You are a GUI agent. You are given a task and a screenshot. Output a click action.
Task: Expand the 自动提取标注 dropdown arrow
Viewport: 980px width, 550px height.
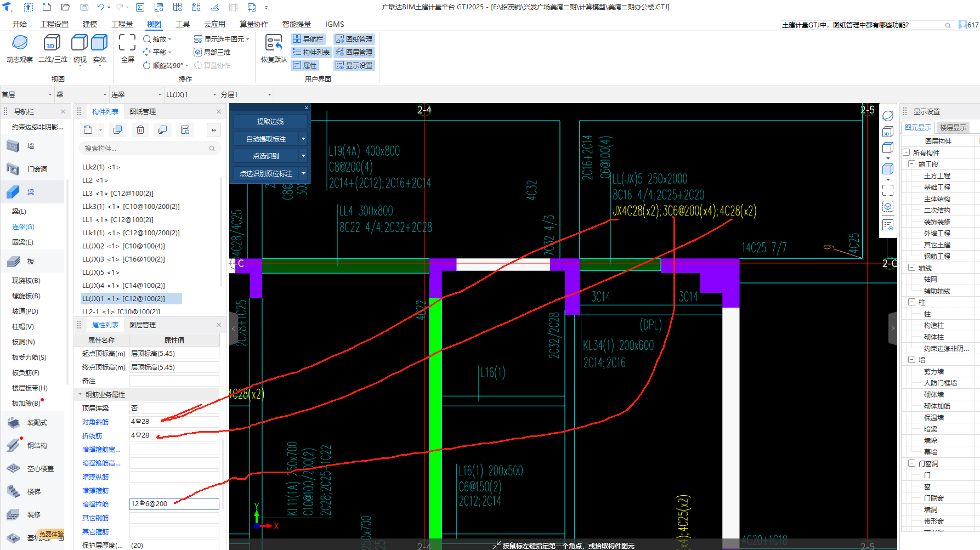[303, 139]
